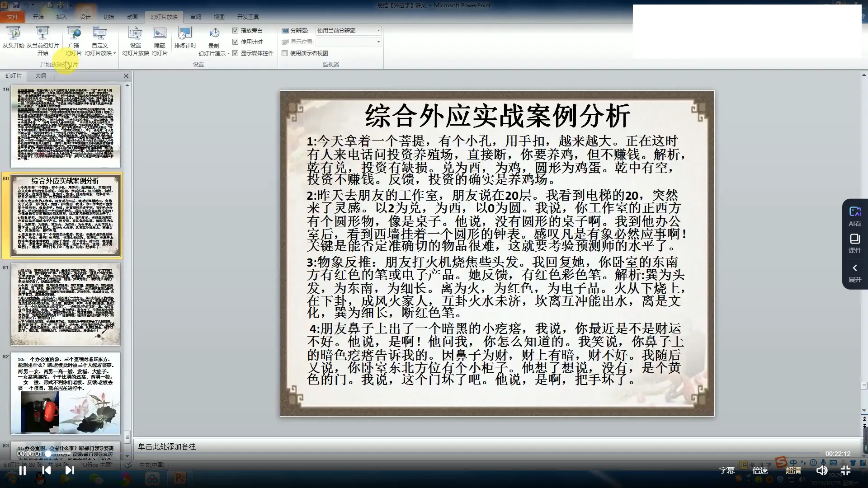Click the video progress bar knob
This screenshot has width=868, height=488.
pyautogui.click(x=48, y=453)
